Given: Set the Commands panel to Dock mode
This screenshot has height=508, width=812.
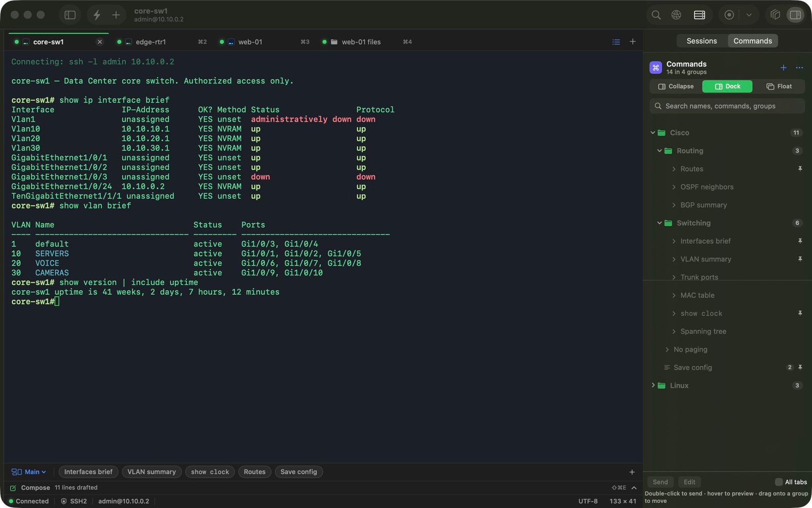Looking at the screenshot, I should pos(727,86).
